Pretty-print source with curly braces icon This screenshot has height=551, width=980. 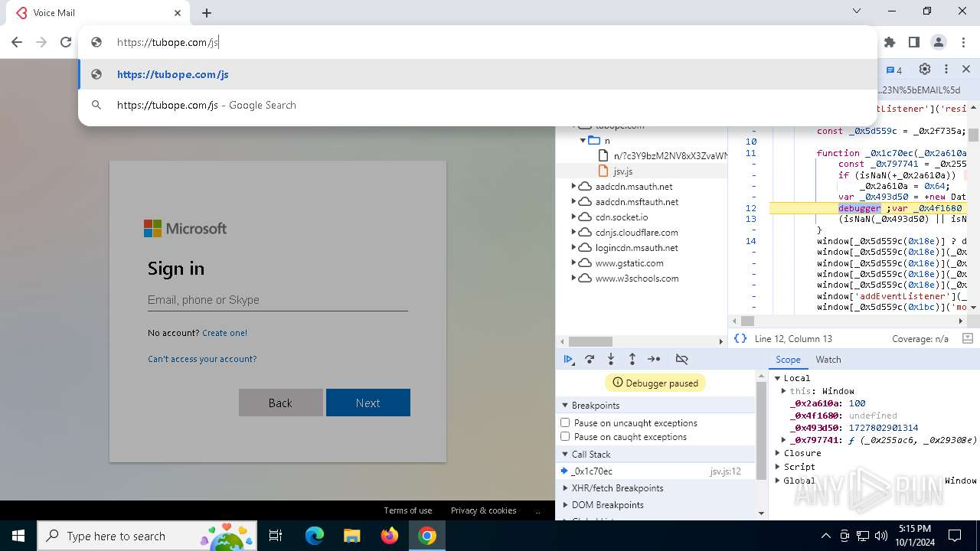(740, 338)
